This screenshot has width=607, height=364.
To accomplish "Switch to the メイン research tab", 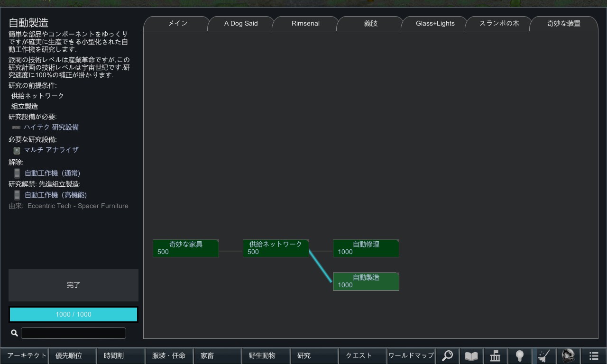I will point(178,24).
